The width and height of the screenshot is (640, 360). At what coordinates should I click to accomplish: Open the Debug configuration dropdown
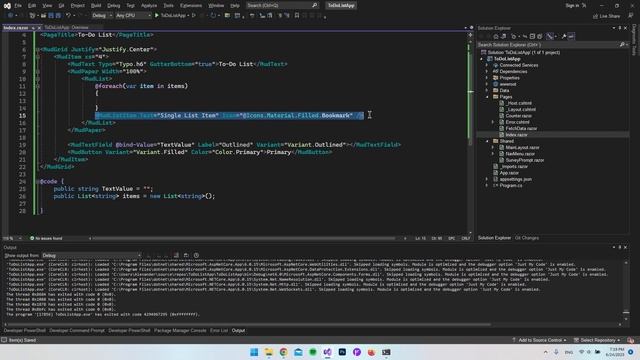102,16
